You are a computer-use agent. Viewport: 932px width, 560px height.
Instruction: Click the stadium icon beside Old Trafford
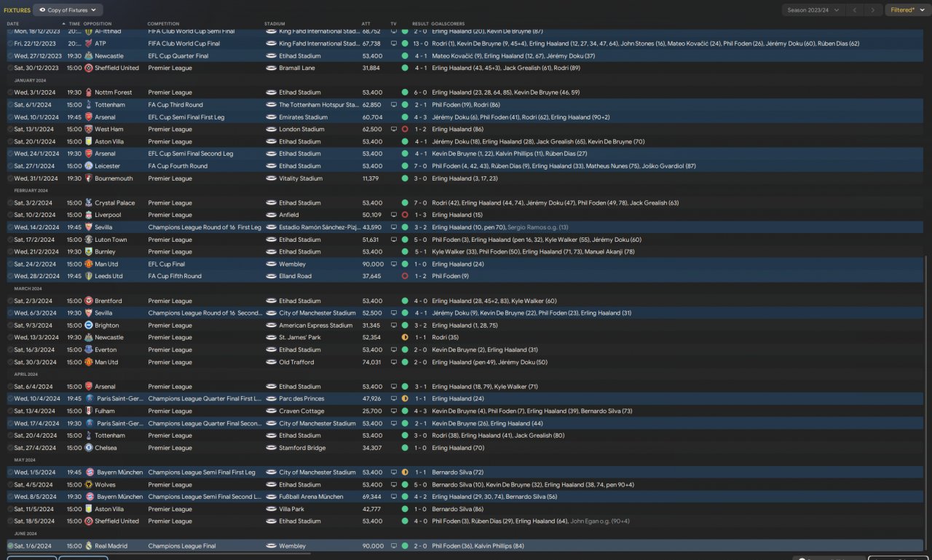coord(271,363)
